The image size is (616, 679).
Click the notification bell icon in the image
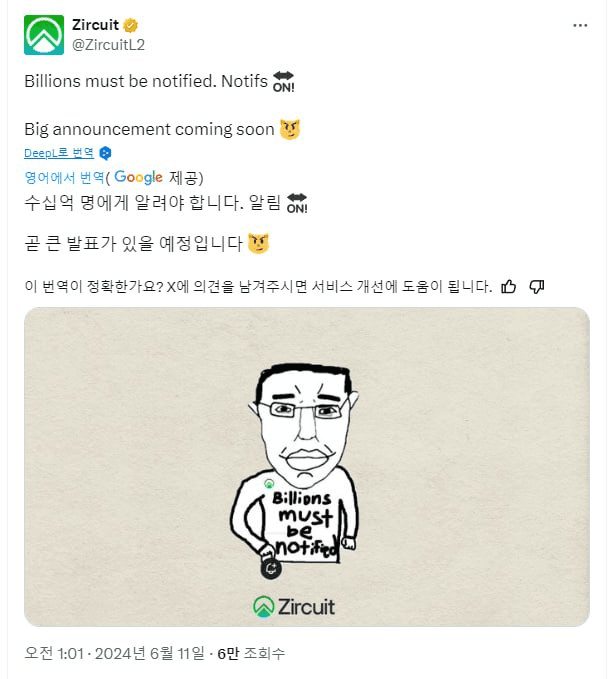[x=270, y=569]
